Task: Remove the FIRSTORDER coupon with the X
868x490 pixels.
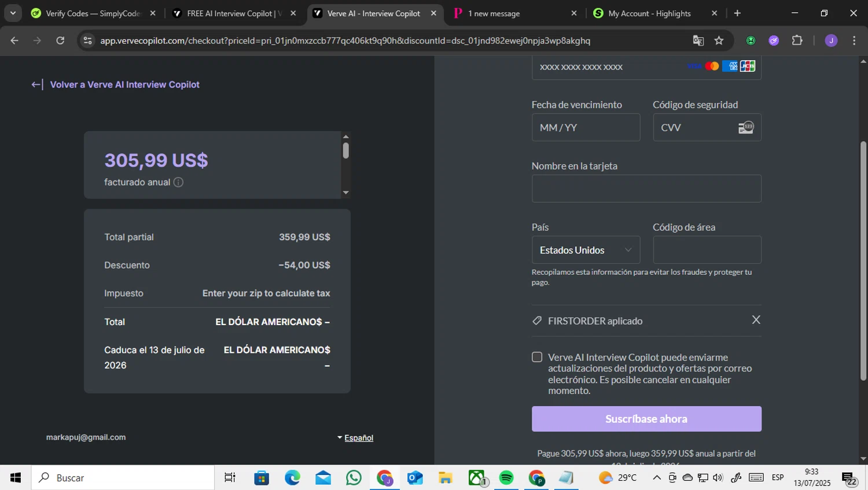Action: click(x=756, y=320)
